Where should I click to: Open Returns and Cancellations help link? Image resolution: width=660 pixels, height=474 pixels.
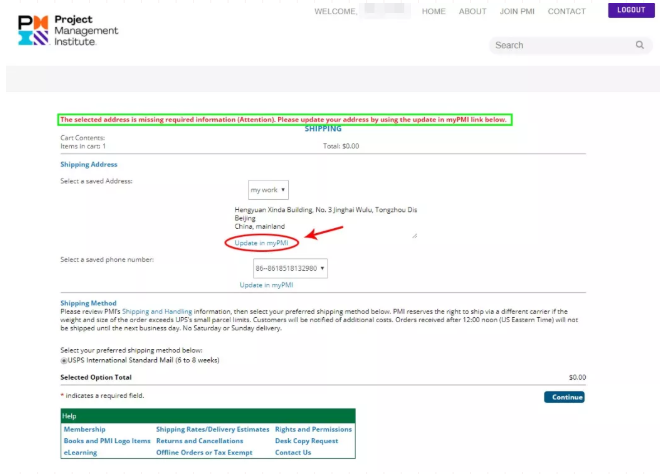[199, 441]
